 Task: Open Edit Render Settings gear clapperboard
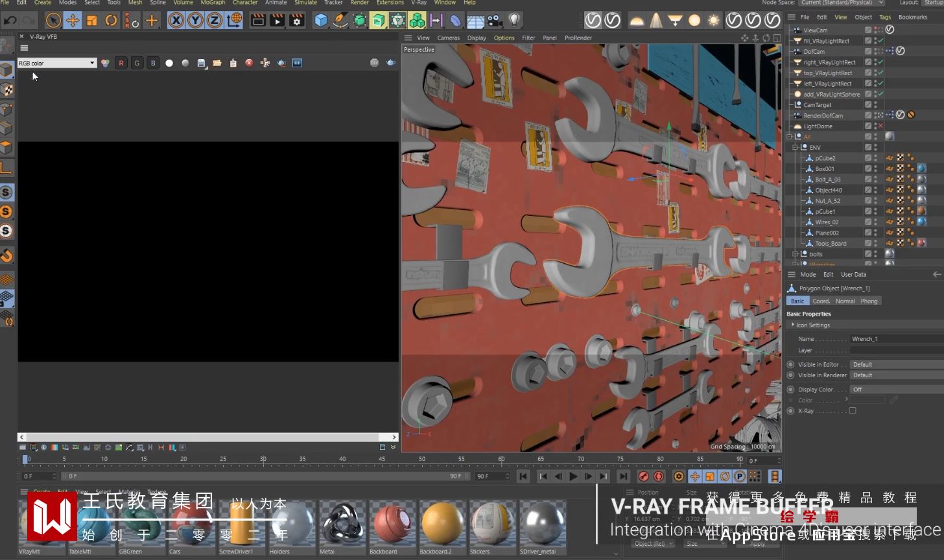[x=297, y=20]
